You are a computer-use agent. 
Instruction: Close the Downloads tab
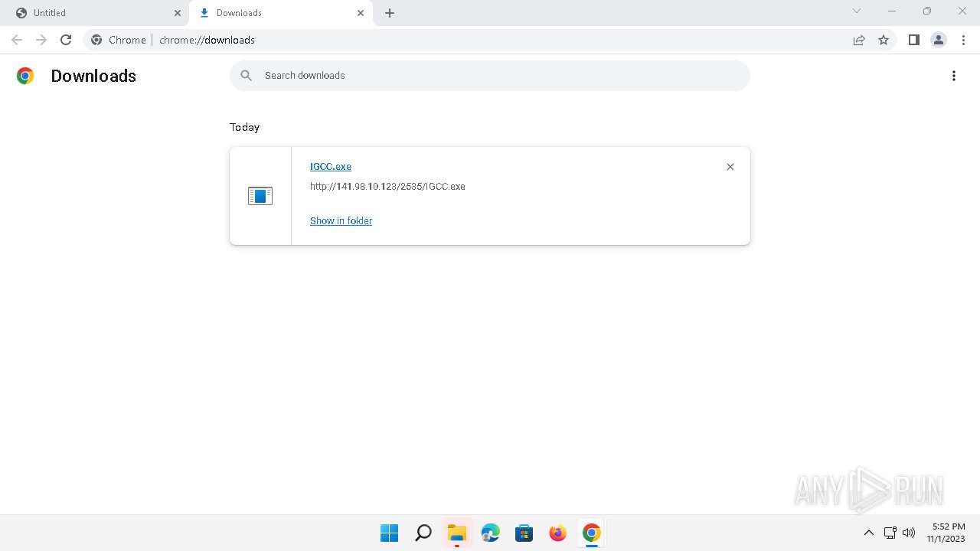point(361,13)
